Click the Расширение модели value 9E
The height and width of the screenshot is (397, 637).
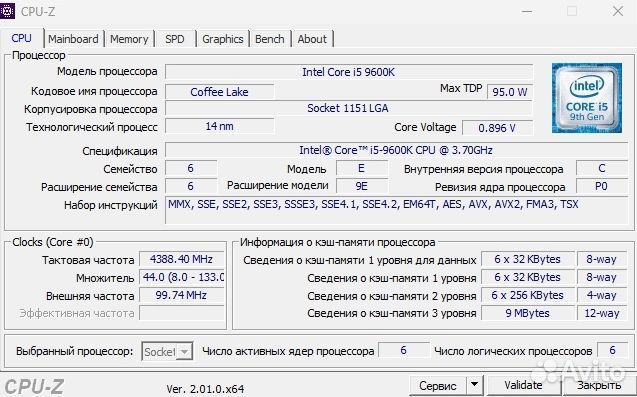(x=362, y=186)
